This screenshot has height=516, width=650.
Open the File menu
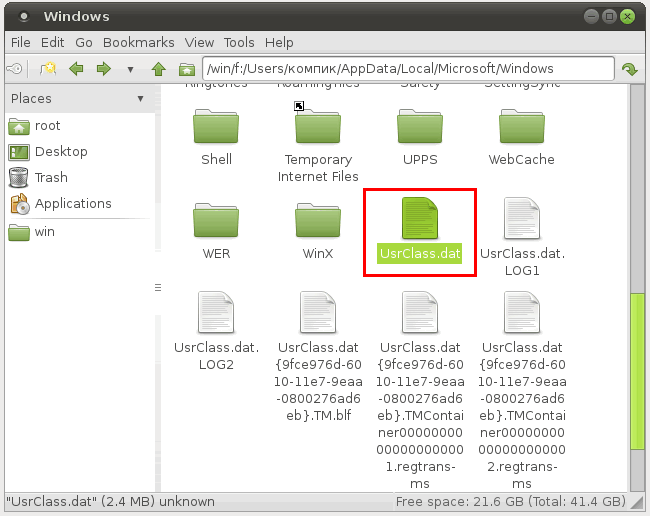click(20, 42)
